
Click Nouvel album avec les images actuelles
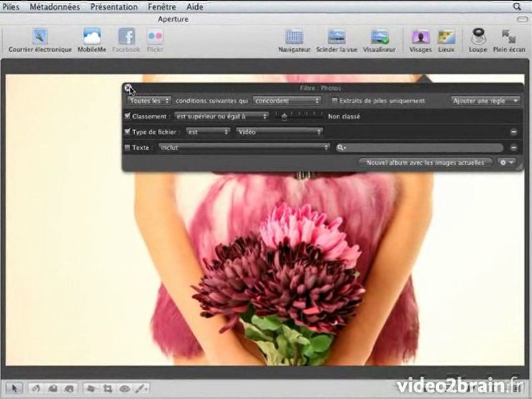[425, 163]
